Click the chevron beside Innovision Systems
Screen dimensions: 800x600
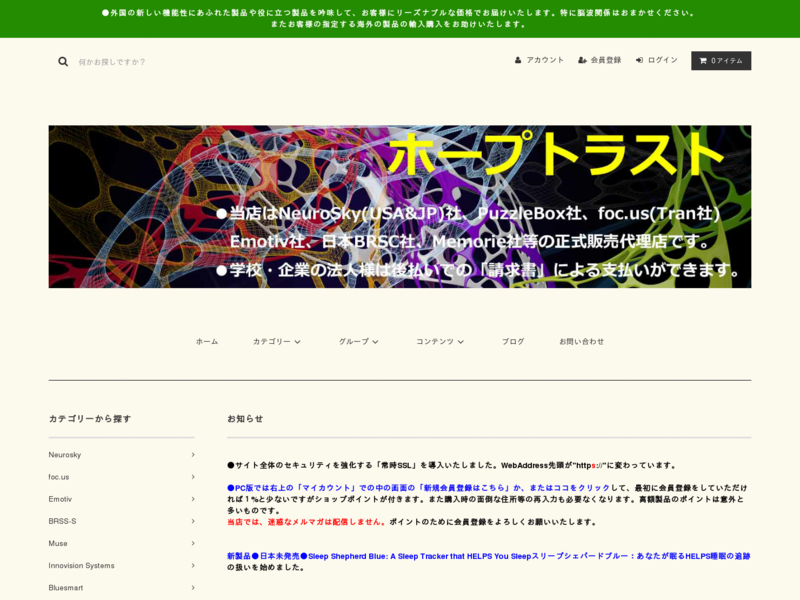[193, 565]
